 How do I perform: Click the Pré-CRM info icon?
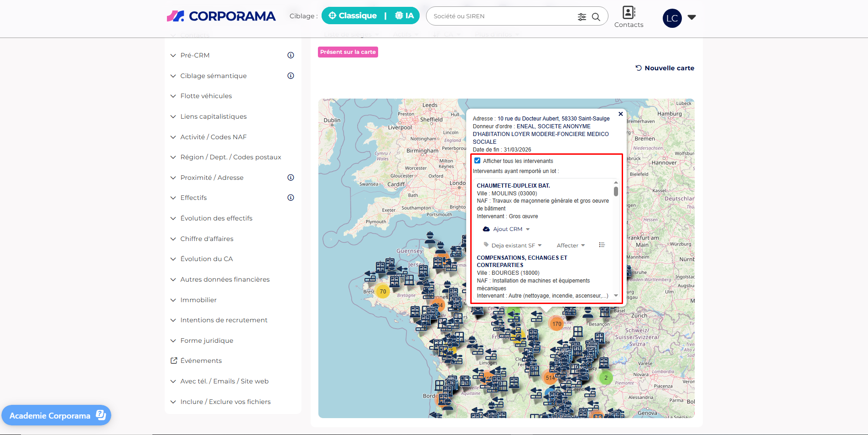coord(291,55)
